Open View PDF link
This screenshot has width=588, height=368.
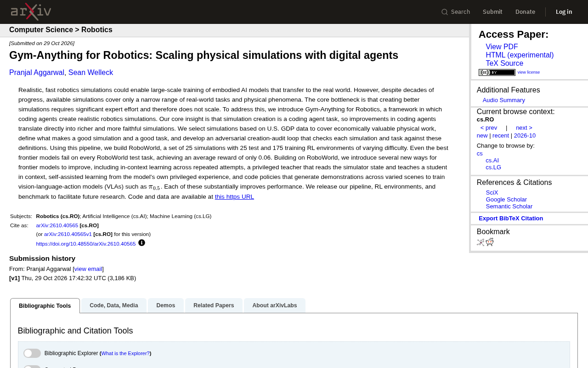pos(502,47)
